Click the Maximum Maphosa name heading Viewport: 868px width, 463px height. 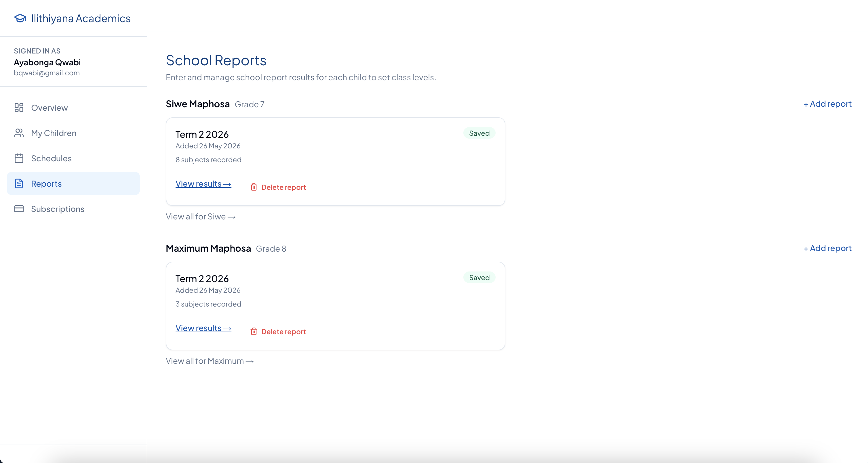click(208, 248)
